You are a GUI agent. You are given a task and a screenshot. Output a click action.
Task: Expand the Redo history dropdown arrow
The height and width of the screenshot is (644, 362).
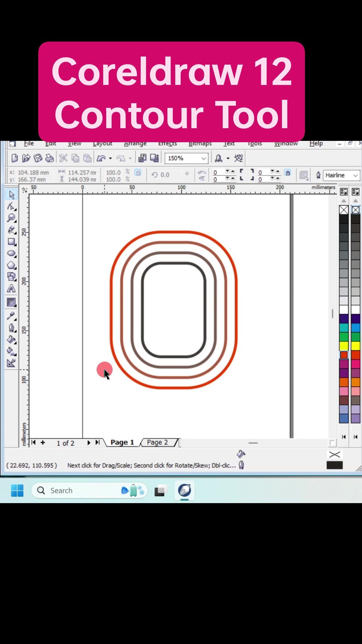point(130,158)
